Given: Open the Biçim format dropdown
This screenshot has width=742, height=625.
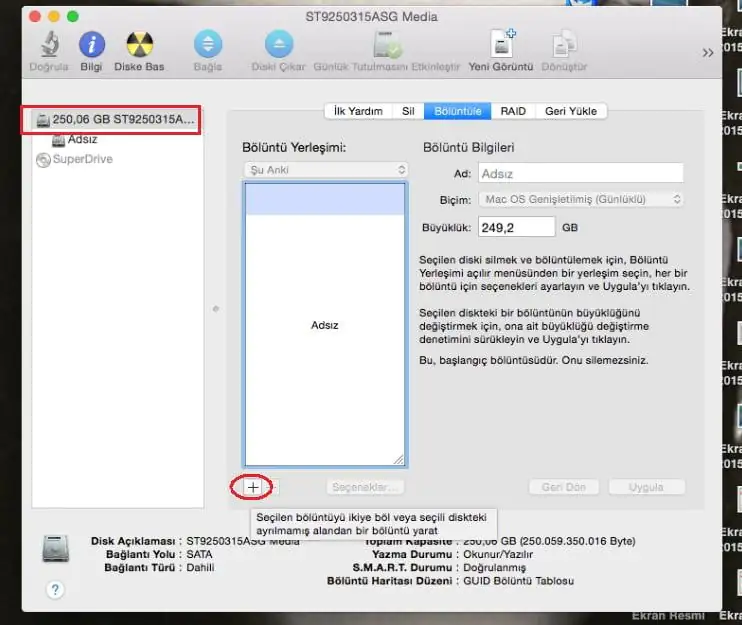Looking at the screenshot, I should pyautogui.click(x=580, y=200).
